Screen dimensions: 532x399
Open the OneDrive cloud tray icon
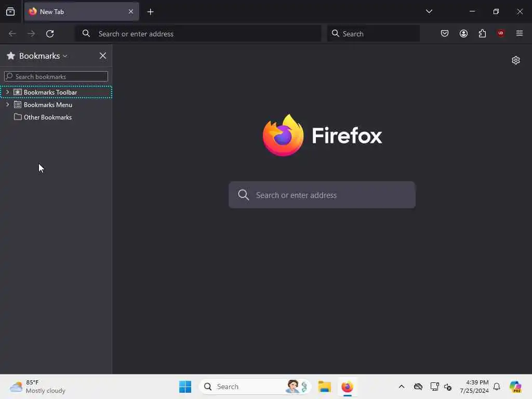[x=418, y=387]
